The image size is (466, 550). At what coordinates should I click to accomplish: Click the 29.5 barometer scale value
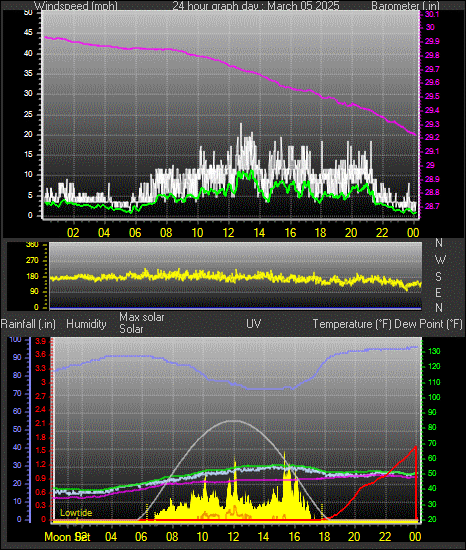click(432, 96)
